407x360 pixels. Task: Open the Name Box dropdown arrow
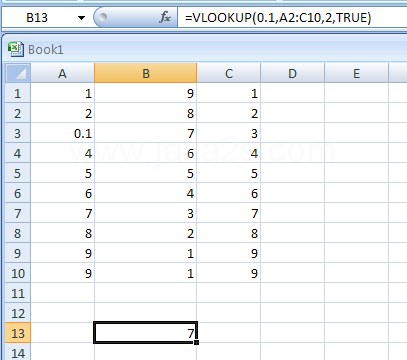point(81,18)
